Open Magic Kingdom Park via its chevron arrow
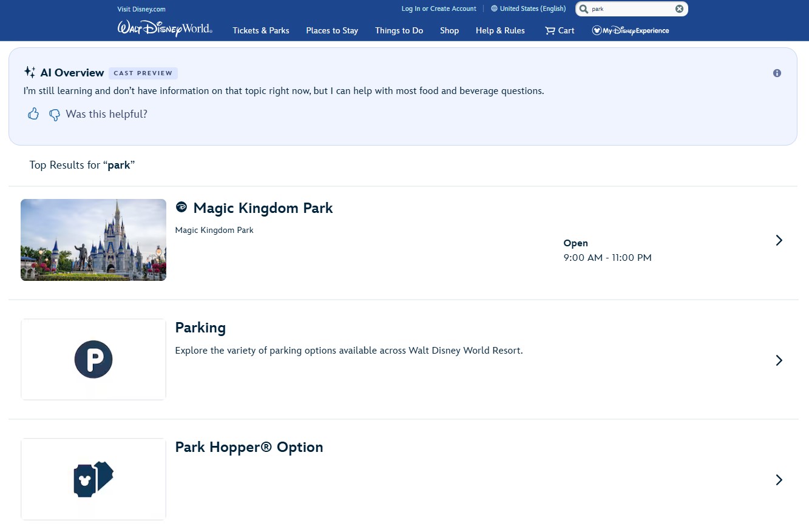The width and height of the screenshot is (809, 532). (x=779, y=240)
